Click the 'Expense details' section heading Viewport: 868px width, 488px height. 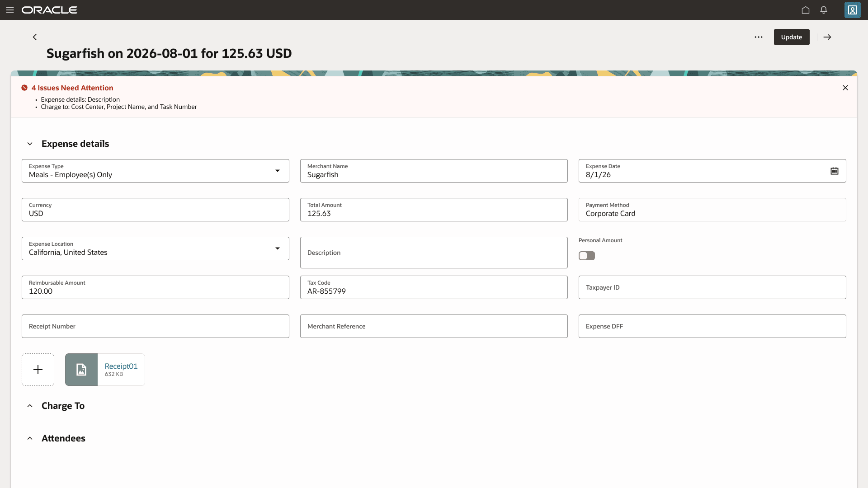(75, 144)
